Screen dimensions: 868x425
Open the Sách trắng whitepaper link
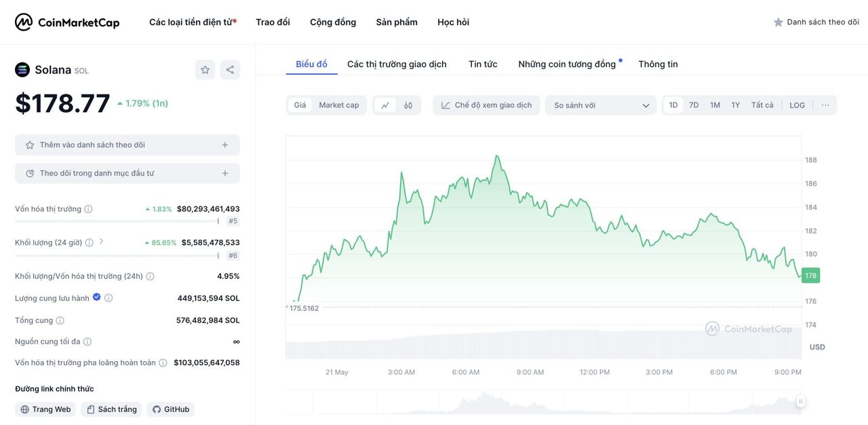(x=111, y=409)
